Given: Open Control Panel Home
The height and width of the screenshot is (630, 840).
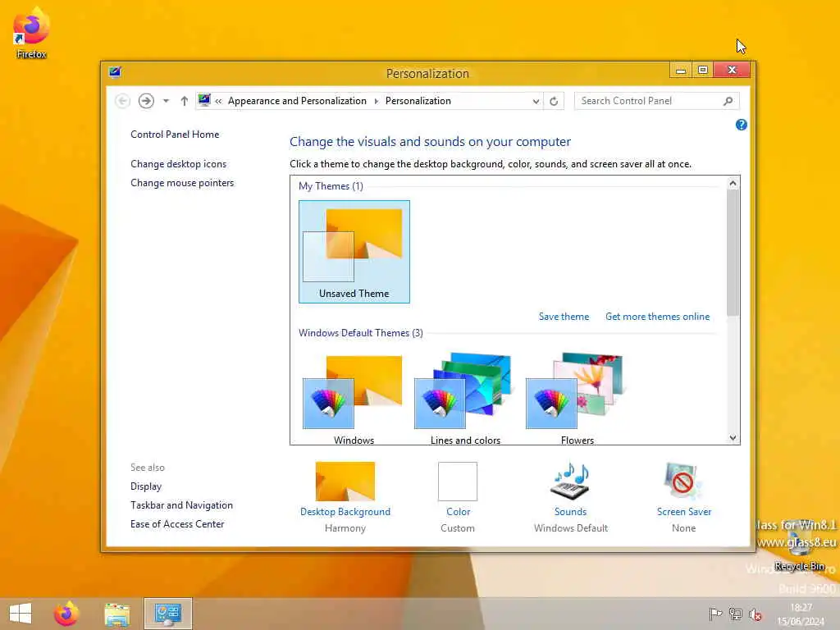Looking at the screenshot, I should coord(175,135).
